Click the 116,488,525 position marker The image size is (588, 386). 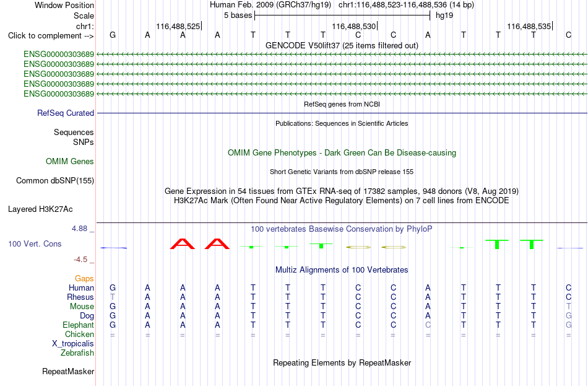178,26
